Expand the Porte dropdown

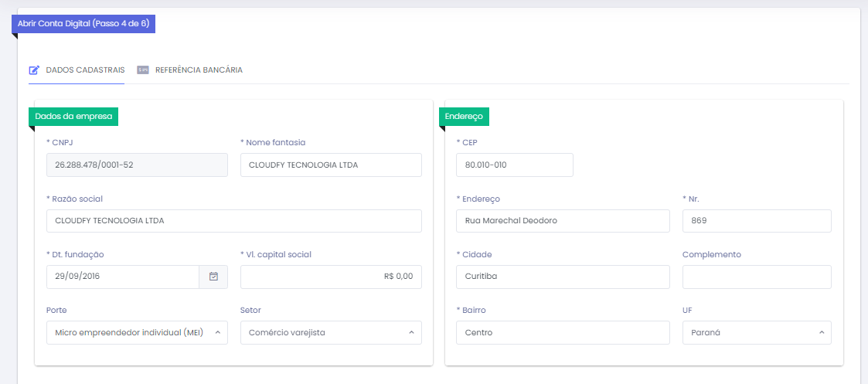137,332
